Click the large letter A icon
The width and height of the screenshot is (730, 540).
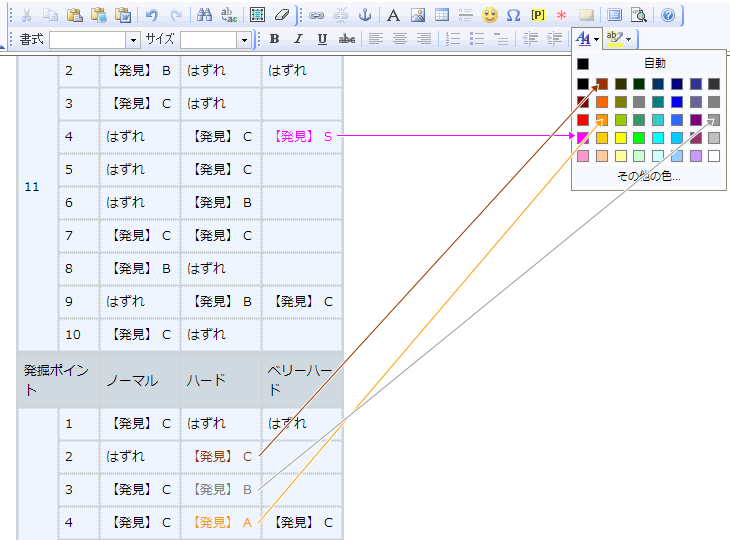pyautogui.click(x=393, y=15)
